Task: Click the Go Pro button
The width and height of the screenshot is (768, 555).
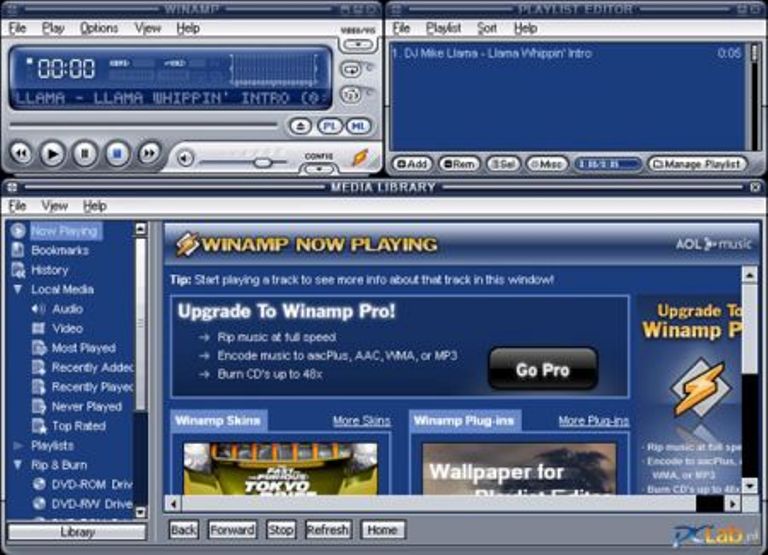Action: click(543, 370)
